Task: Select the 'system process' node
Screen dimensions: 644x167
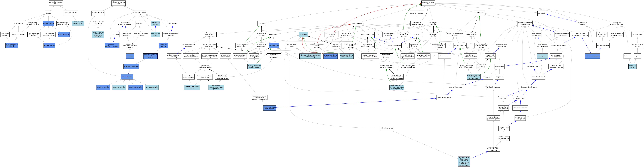Action: [637, 34]
